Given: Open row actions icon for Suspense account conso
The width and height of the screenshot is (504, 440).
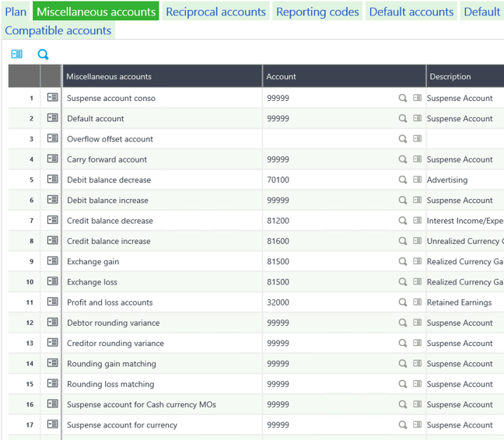Looking at the screenshot, I should coord(52,98).
